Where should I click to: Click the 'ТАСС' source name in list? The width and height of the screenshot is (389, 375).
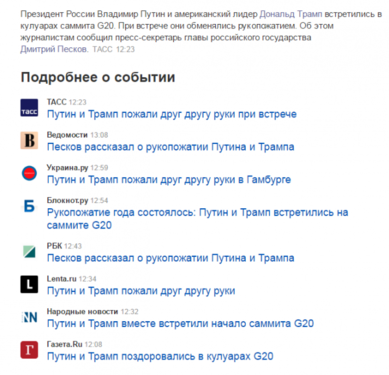coord(57,102)
